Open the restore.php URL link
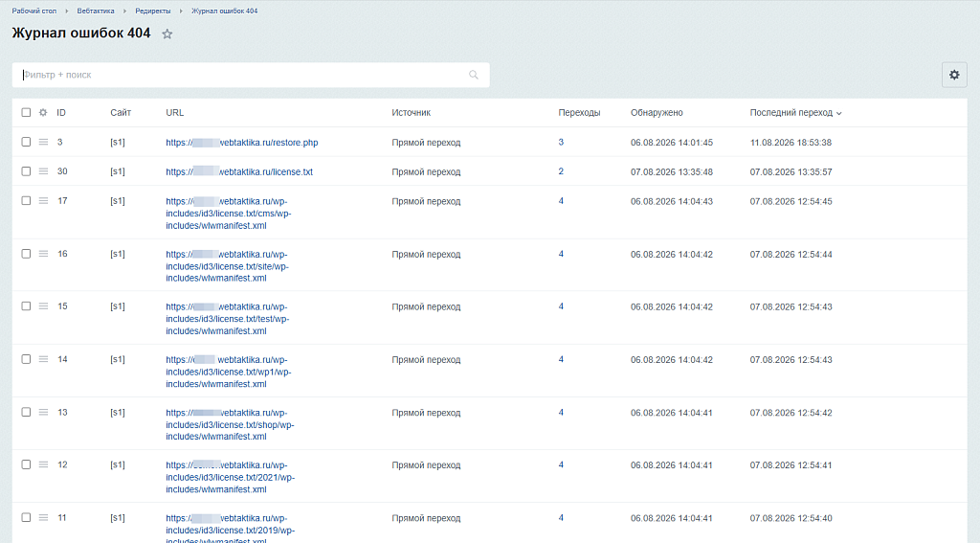The width and height of the screenshot is (980, 543). [242, 143]
